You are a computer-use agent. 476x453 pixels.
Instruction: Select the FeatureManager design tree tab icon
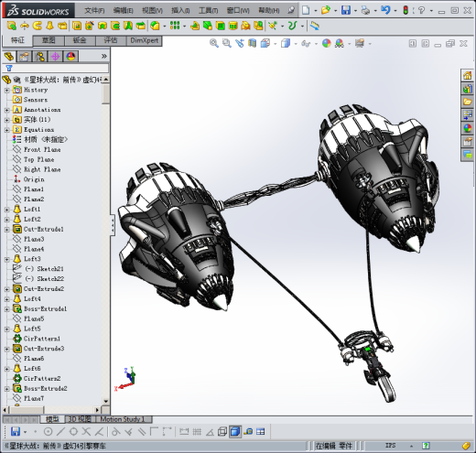(9, 57)
